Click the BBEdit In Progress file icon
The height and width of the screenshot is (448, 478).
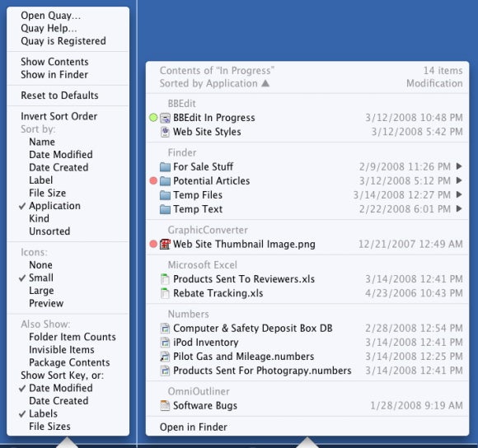pyautogui.click(x=165, y=118)
